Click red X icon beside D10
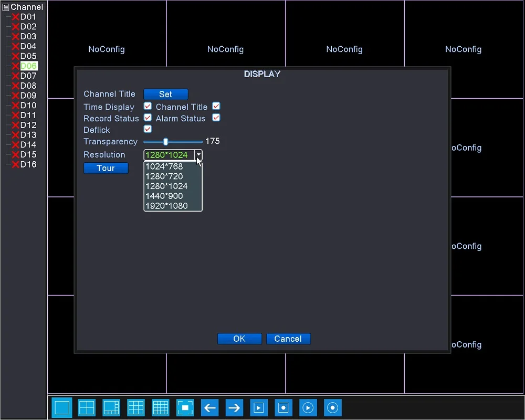This screenshot has height=420, width=525. [15, 106]
